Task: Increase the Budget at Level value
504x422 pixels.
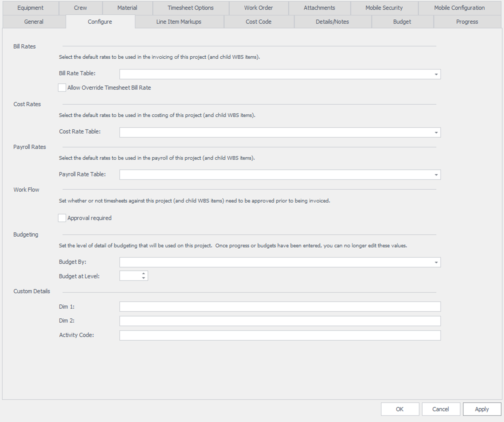Action: click(x=144, y=273)
